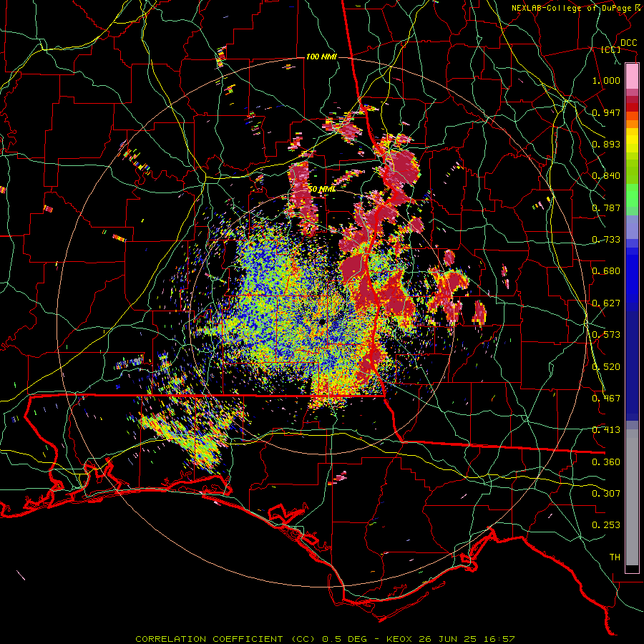Select the 0.520 scale label
This screenshot has width=644, height=644.
click(606, 367)
